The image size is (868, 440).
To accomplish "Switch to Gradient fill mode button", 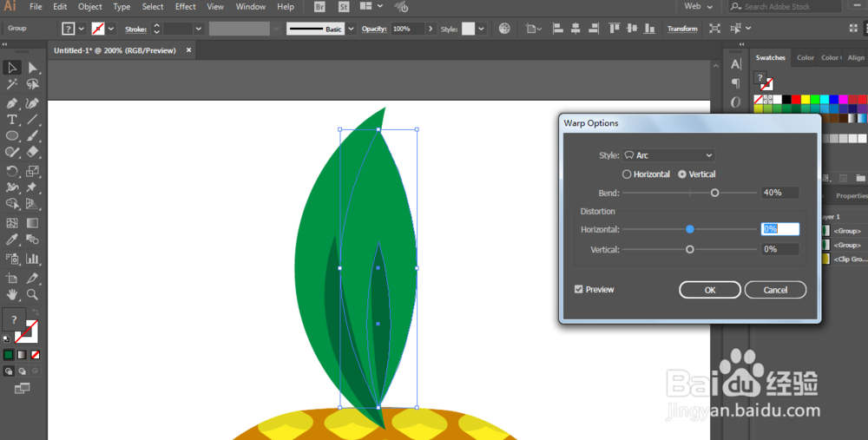I will 22,355.
